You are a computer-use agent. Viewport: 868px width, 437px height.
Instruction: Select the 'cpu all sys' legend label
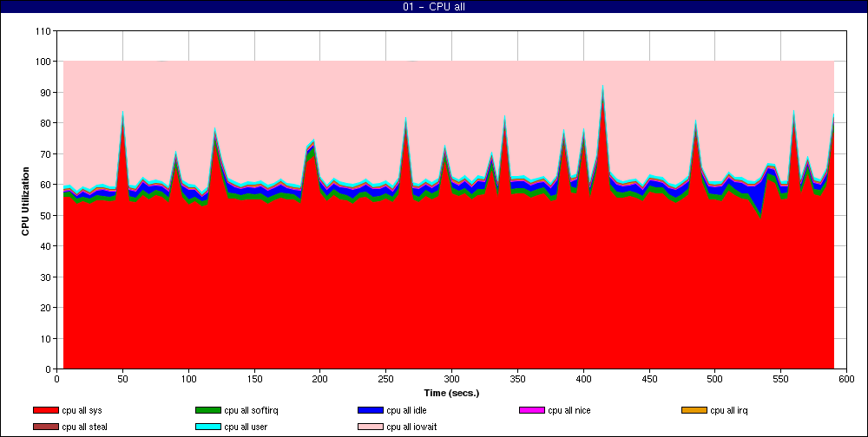coord(82,411)
